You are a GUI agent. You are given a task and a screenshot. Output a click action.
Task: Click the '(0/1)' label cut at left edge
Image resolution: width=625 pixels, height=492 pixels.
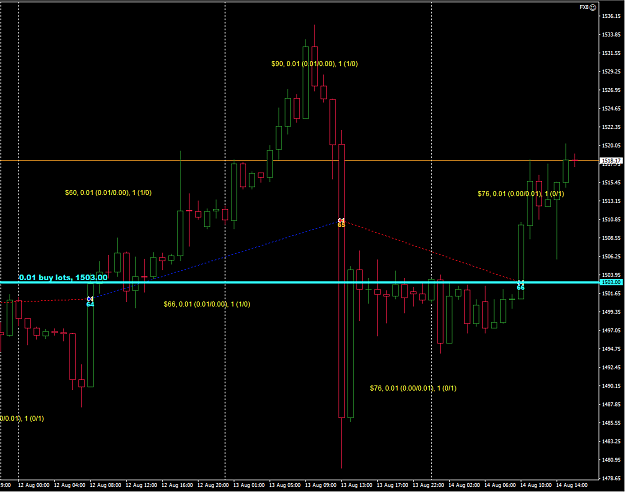pos(22,418)
